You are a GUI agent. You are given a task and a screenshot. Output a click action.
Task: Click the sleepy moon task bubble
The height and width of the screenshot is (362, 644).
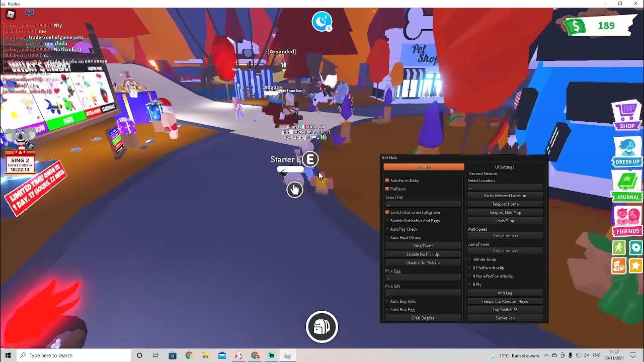tap(321, 22)
